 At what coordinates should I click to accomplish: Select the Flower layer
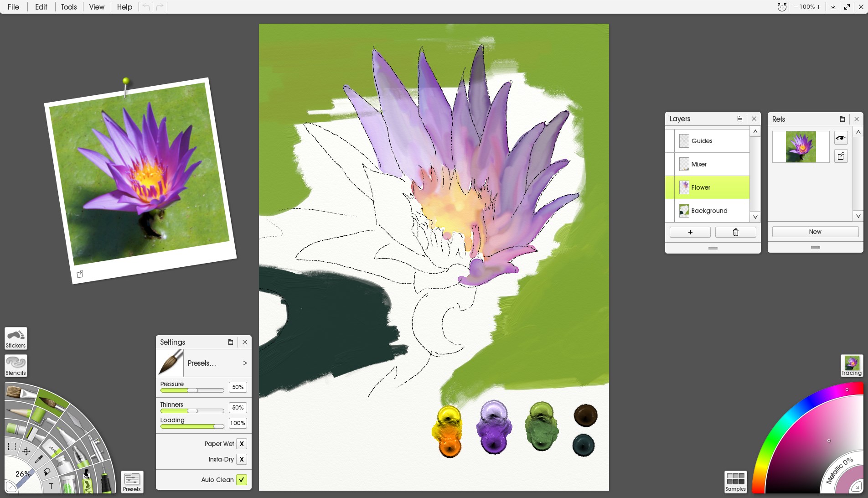(711, 187)
